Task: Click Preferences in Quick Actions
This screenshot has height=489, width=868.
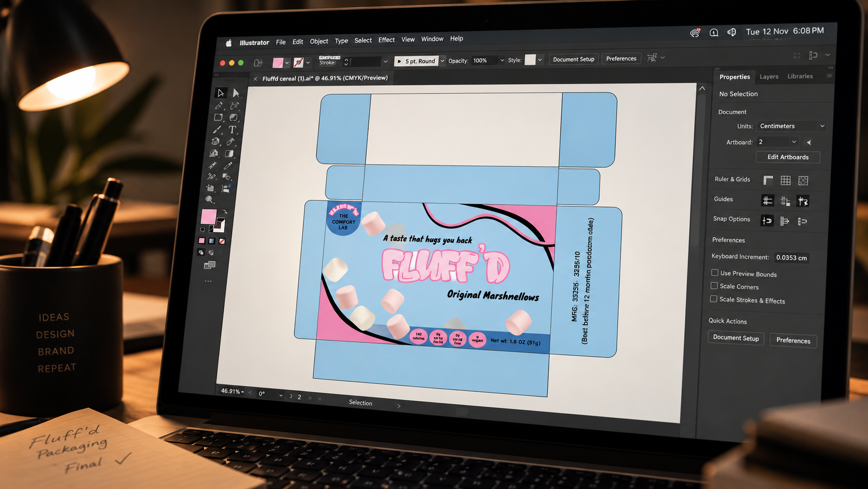Action: 793,340
